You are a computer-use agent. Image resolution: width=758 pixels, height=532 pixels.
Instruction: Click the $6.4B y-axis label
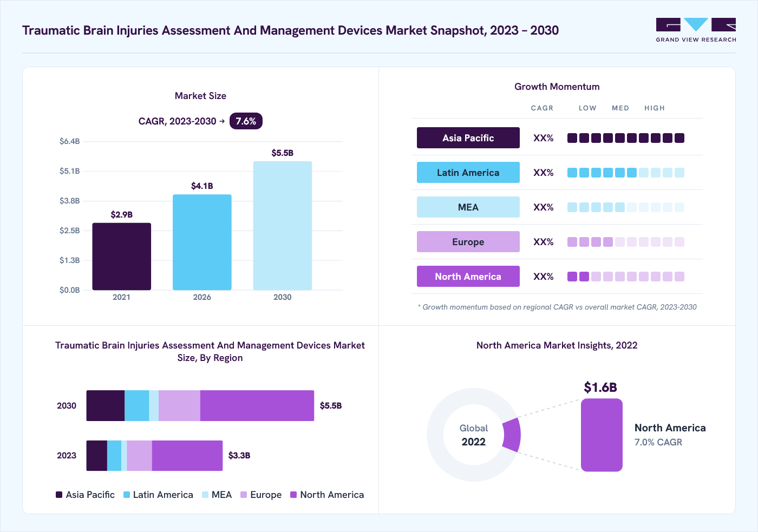[x=70, y=141]
